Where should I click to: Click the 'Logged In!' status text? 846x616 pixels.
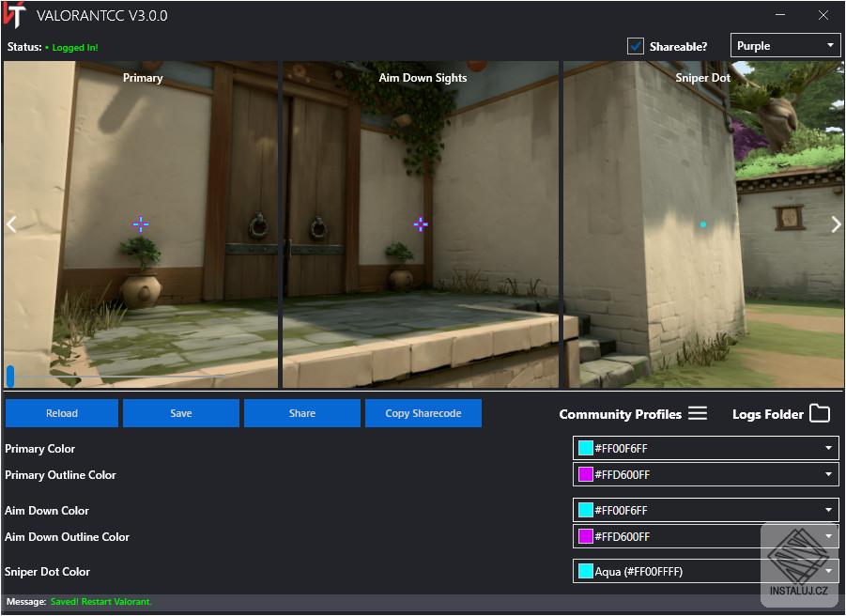click(x=75, y=48)
